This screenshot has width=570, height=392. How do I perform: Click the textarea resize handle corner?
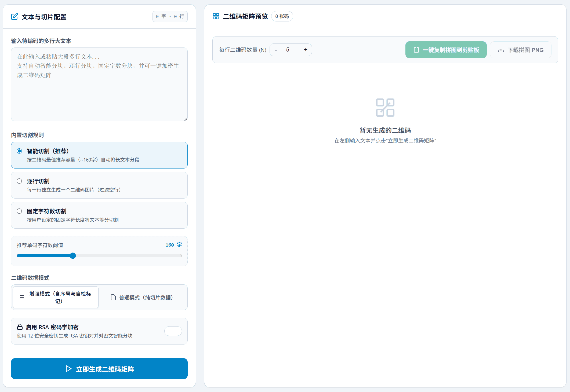point(186,119)
